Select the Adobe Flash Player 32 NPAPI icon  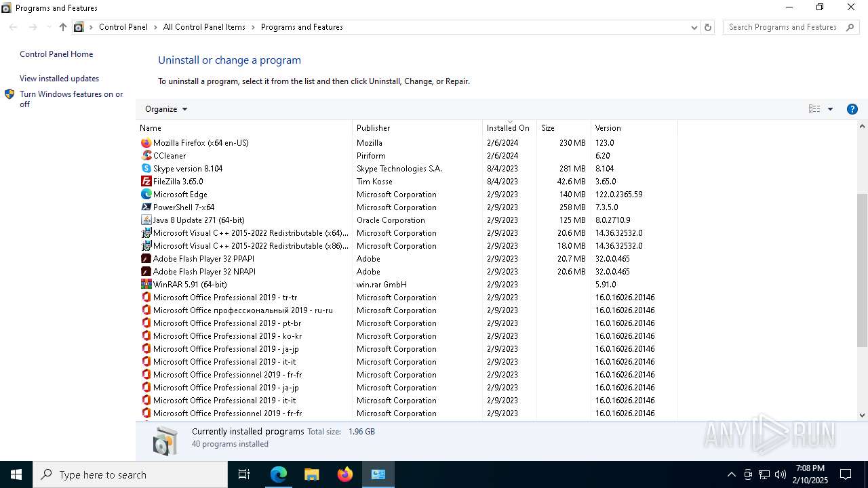click(x=146, y=272)
